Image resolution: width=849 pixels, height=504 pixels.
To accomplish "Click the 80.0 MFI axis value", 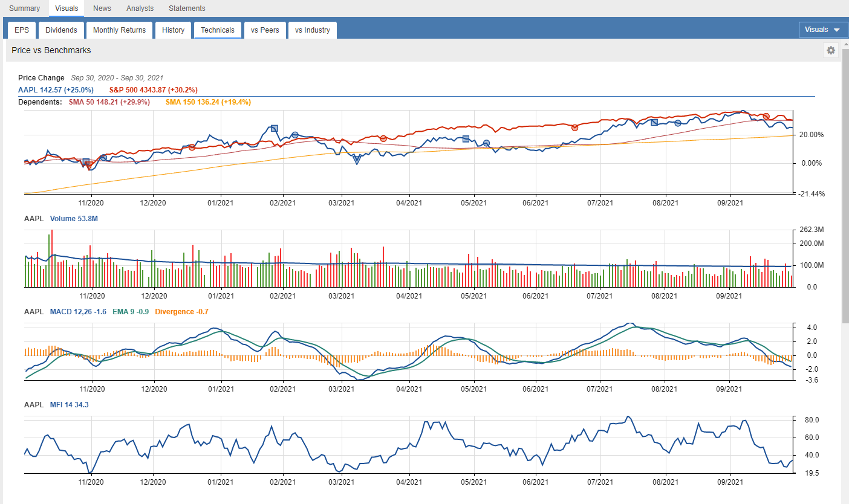I will click(x=812, y=420).
